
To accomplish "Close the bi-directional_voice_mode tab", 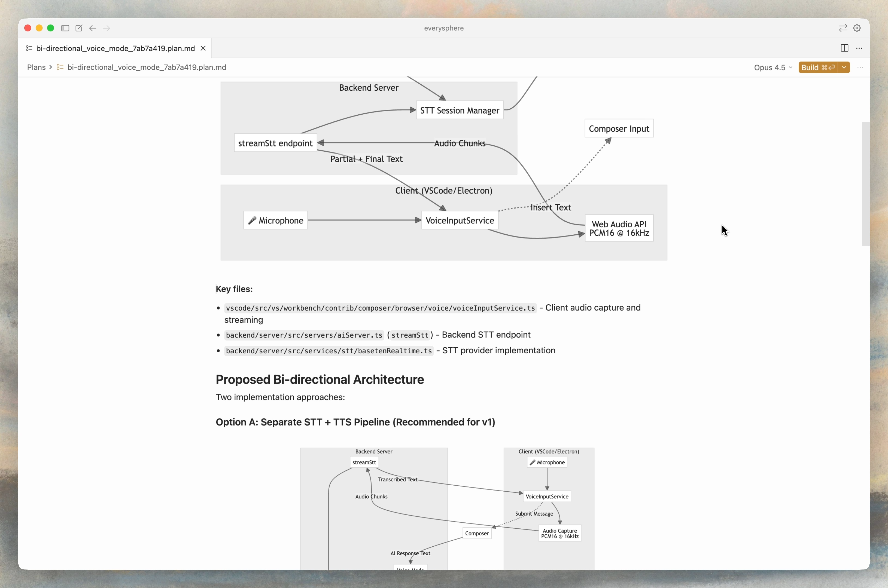I will click(203, 48).
